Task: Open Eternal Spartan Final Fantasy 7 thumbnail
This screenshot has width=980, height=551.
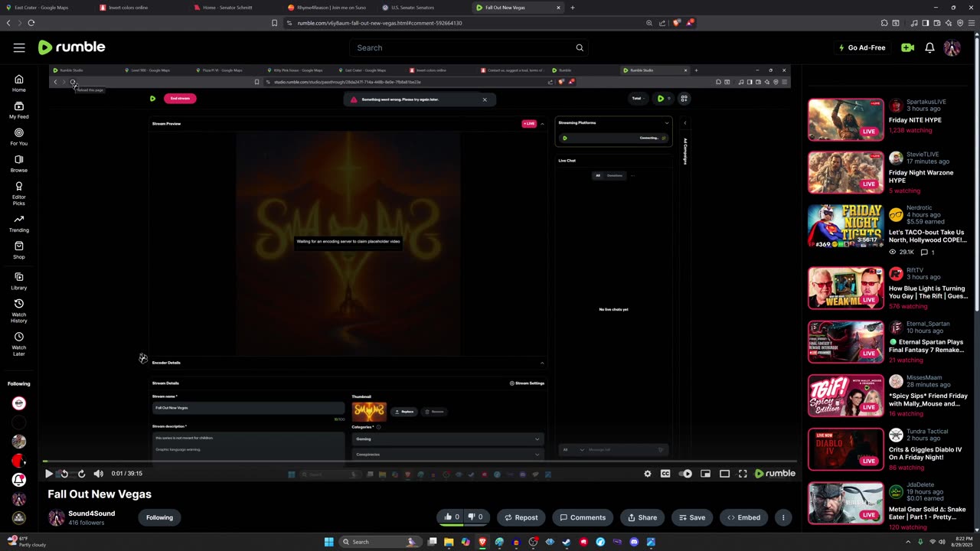Action: click(846, 341)
